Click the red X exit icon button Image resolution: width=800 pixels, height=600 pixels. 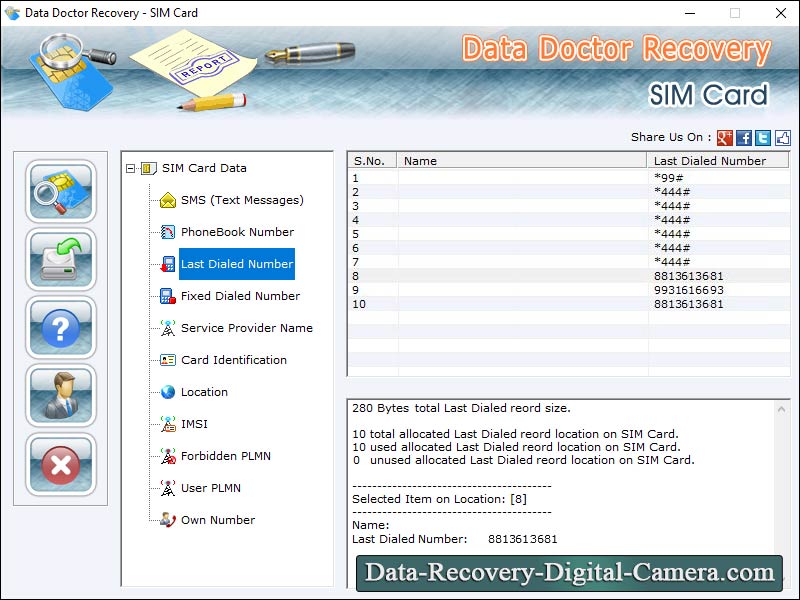pos(61,464)
